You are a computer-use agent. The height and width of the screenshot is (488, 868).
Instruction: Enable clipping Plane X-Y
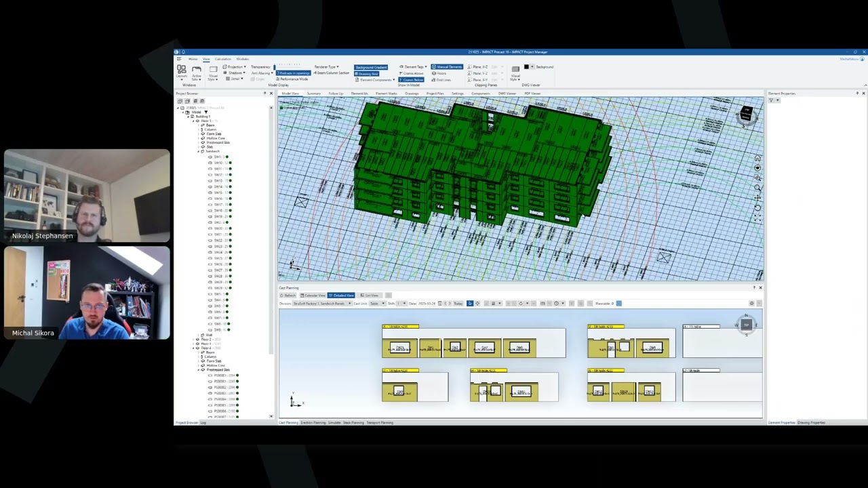point(477,79)
